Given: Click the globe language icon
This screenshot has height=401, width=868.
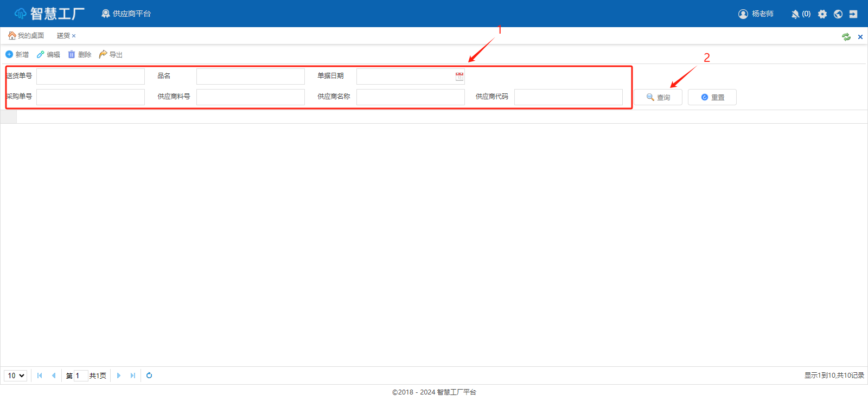Looking at the screenshot, I should click(x=838, y=14).
